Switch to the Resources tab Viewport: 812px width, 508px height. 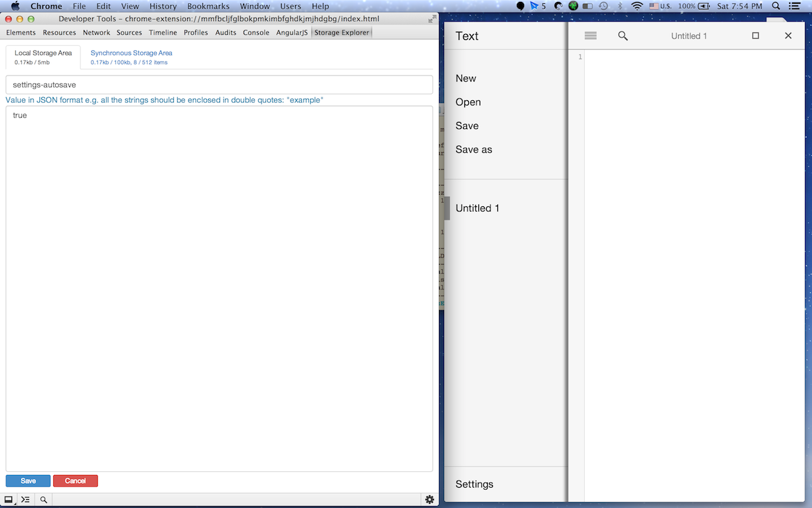(x=60, y=32)
